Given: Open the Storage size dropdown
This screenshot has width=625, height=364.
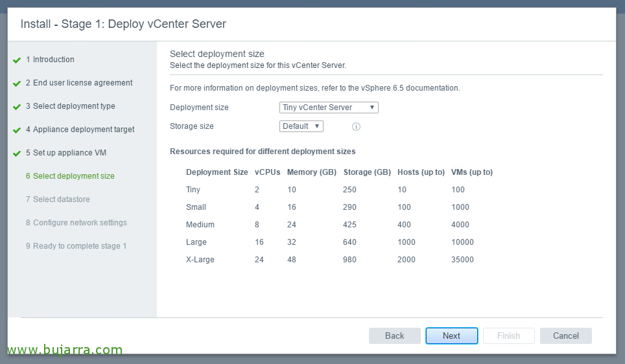Looking at the screenshot, I should (301, 126).
